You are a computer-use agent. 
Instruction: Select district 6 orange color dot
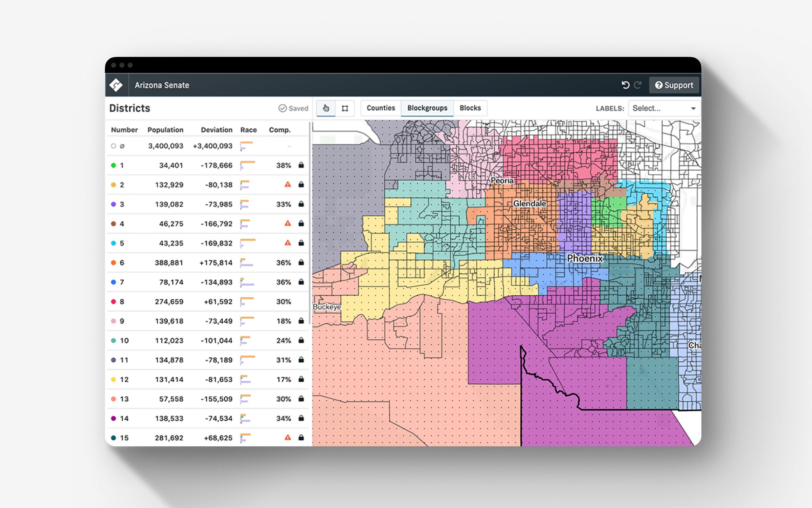113,263
